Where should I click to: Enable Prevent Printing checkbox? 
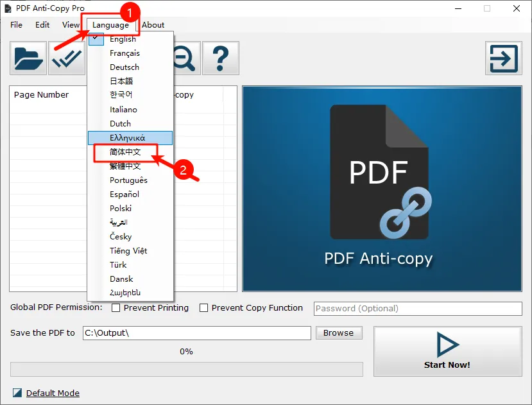pyautogui.click(x=116, y=307)
